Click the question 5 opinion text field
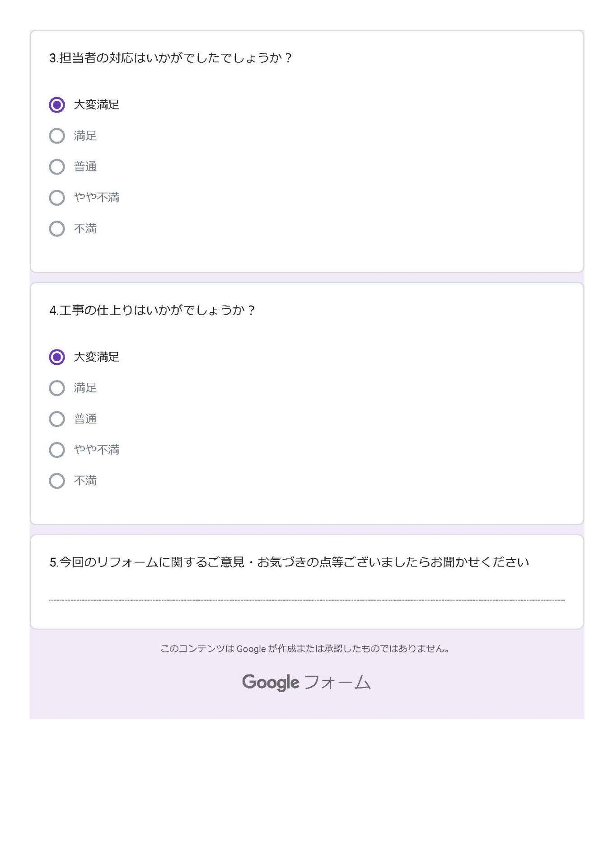613x868 pixels. [307, 594]
